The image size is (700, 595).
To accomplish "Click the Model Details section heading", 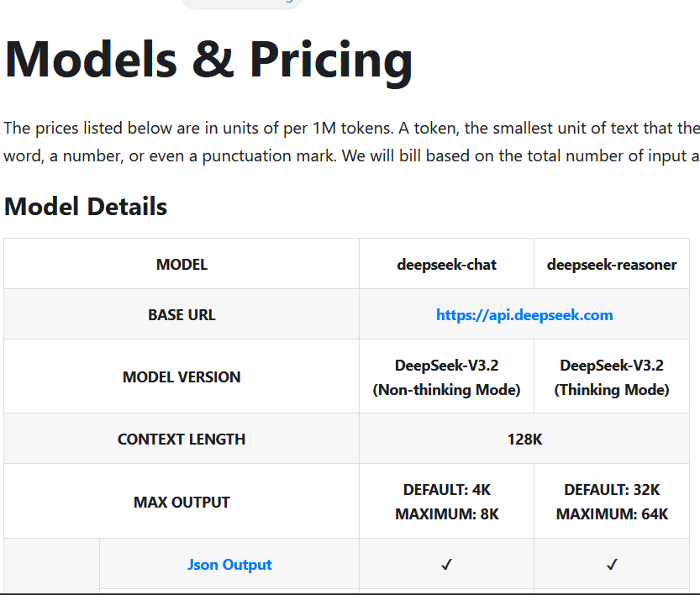I will tap(86, 207).
